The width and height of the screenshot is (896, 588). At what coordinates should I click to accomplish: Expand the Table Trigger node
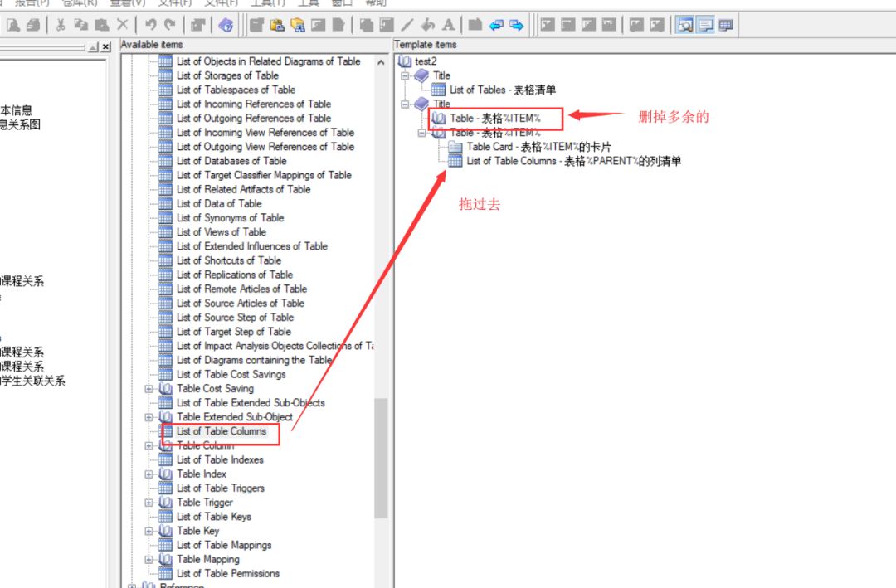tap(149, 503)
